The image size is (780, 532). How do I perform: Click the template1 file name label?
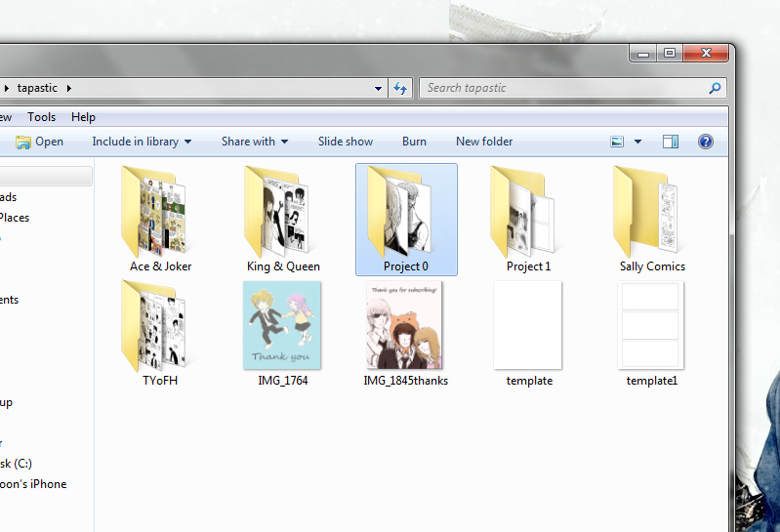[652, 381]
